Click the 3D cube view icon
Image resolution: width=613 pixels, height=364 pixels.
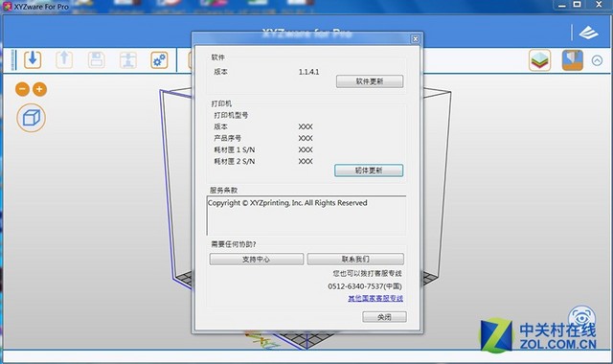31,118
